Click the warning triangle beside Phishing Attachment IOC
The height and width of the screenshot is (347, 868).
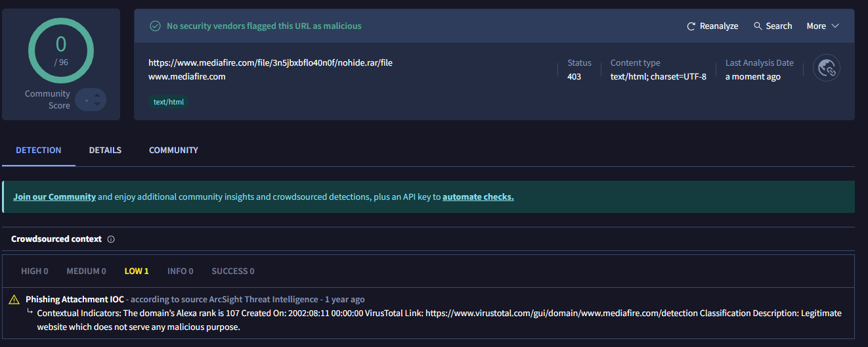pyautogui.click(x=14, y=300)
